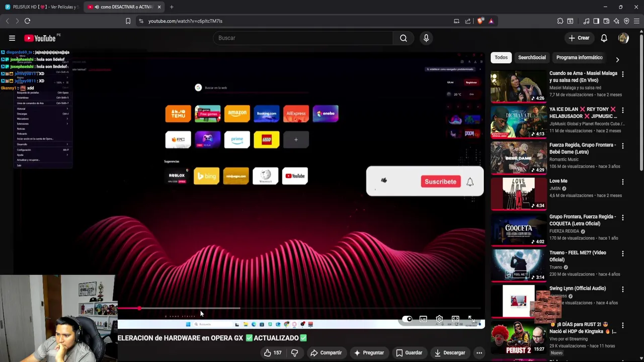Open more actions ellipsis below video
The width and height of the screenshot is (644, 362).
tap(479, 353)
